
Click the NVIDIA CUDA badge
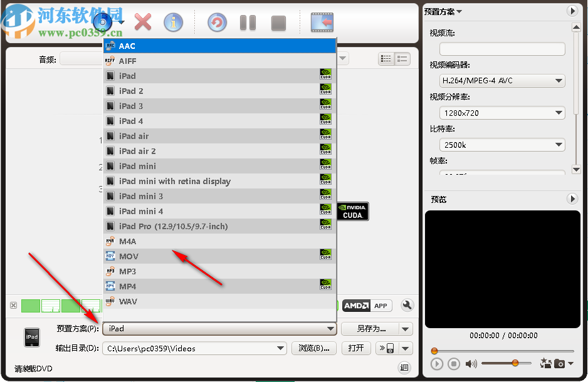point(352,212)
